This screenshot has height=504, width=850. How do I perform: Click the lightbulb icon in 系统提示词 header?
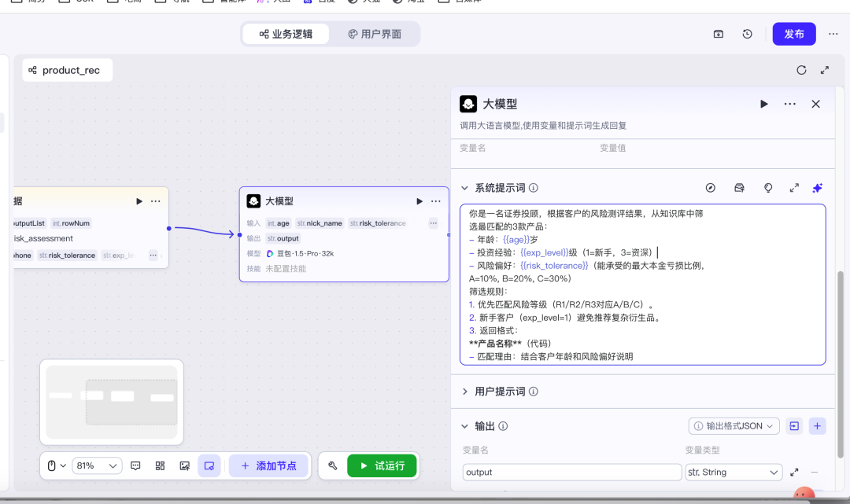pyautogui.click(x=768, y=188)
